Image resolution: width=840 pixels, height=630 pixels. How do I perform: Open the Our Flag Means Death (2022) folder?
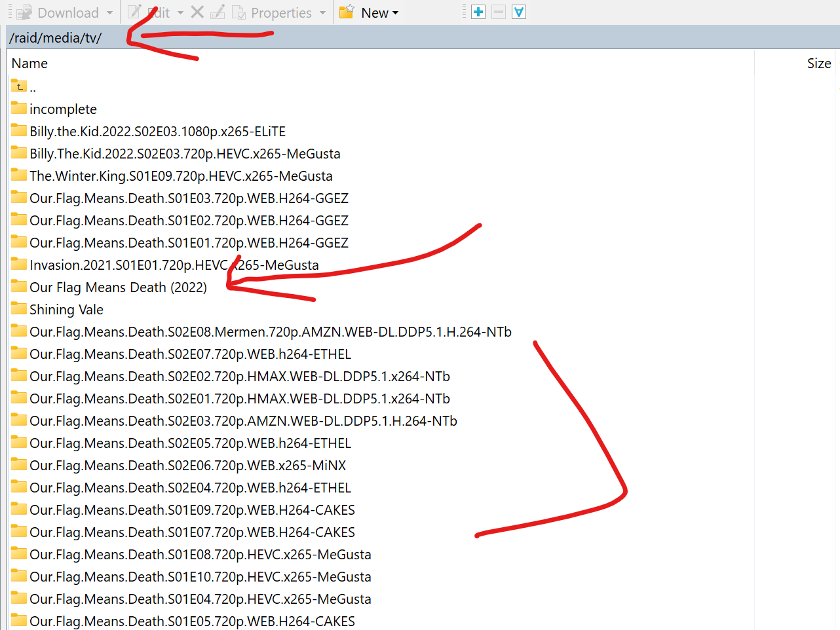[x=118, y=287]
